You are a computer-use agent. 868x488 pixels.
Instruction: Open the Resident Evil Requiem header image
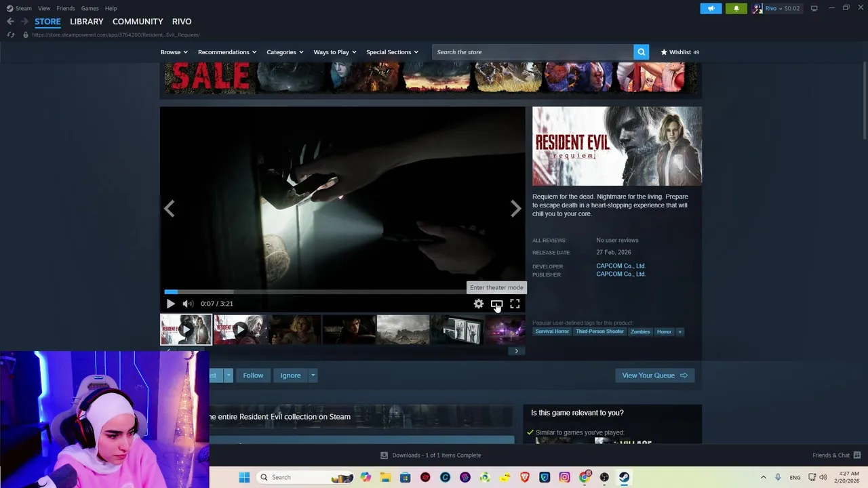click(617, 146)
